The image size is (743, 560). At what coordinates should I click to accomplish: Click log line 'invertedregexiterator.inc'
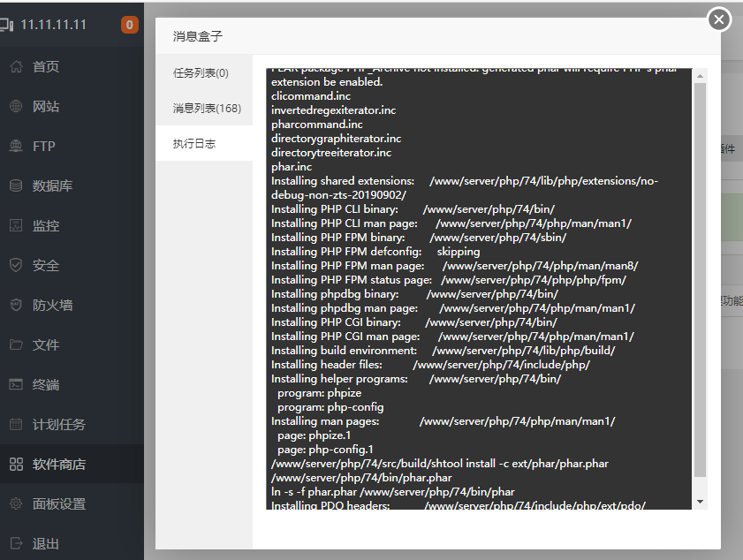334,110
